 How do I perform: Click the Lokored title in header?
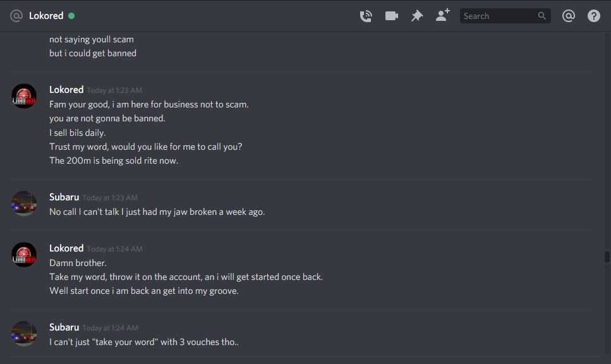tap(46, 16)
